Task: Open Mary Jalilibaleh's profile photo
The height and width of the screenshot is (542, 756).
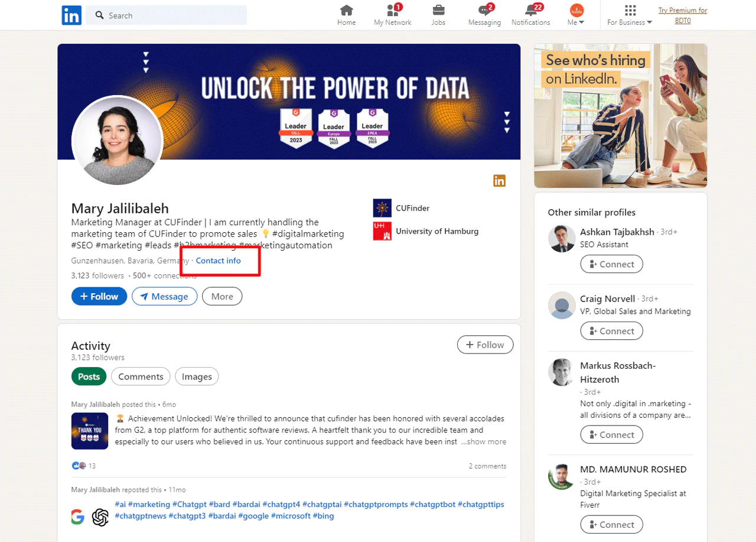Action: tap(117, 141)
